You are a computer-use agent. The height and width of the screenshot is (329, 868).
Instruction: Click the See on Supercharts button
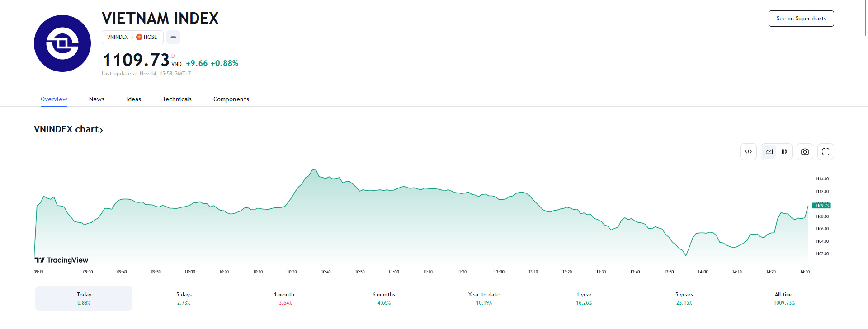pyautogui.click(x=801, y=19)
